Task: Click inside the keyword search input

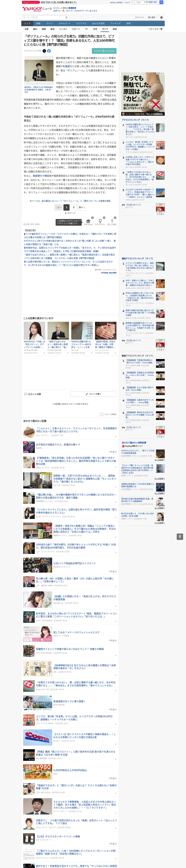Action: coord(44,18)
